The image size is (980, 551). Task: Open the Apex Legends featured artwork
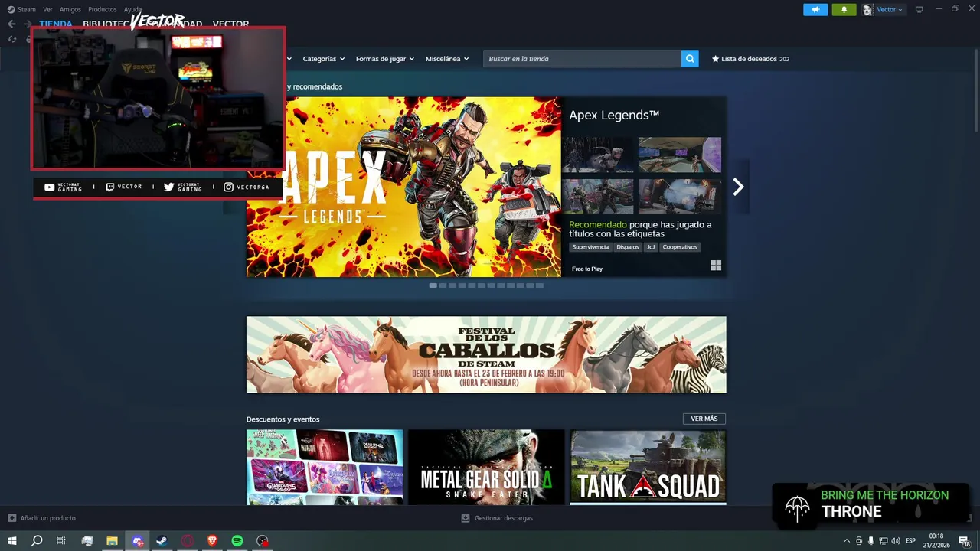403,187
